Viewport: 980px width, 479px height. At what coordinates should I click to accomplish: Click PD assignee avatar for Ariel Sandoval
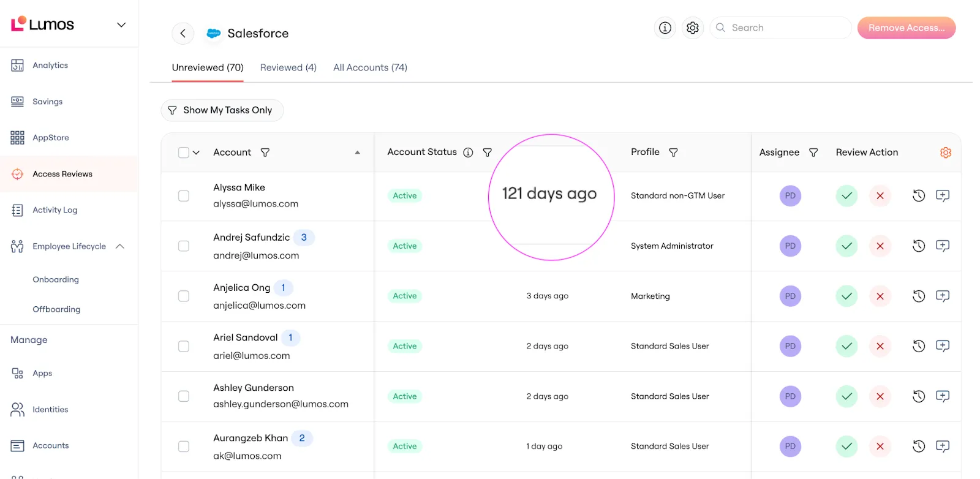pos(790,346)
